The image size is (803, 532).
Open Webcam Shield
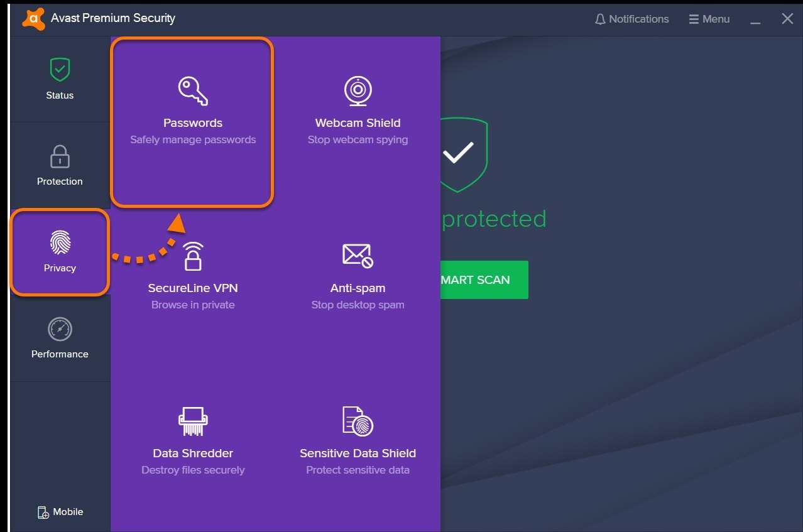357,90
